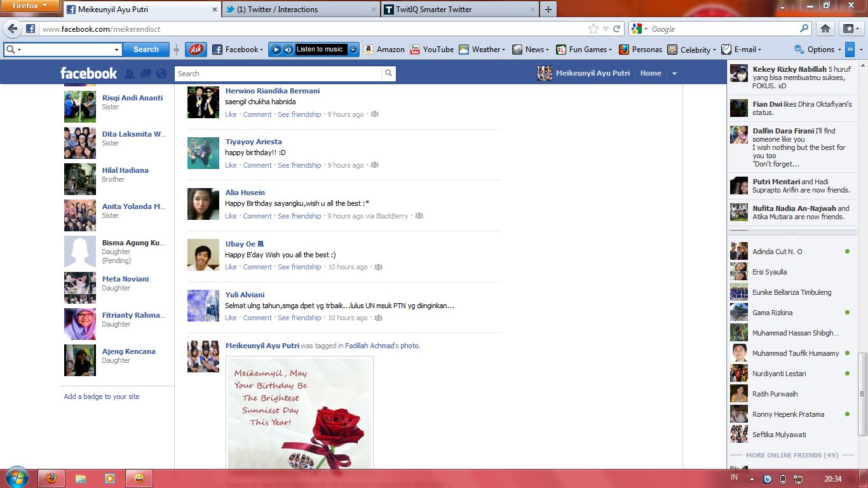Go back with the browser back arrow
The width and height of the screenshot is (868, 488).
12,29
